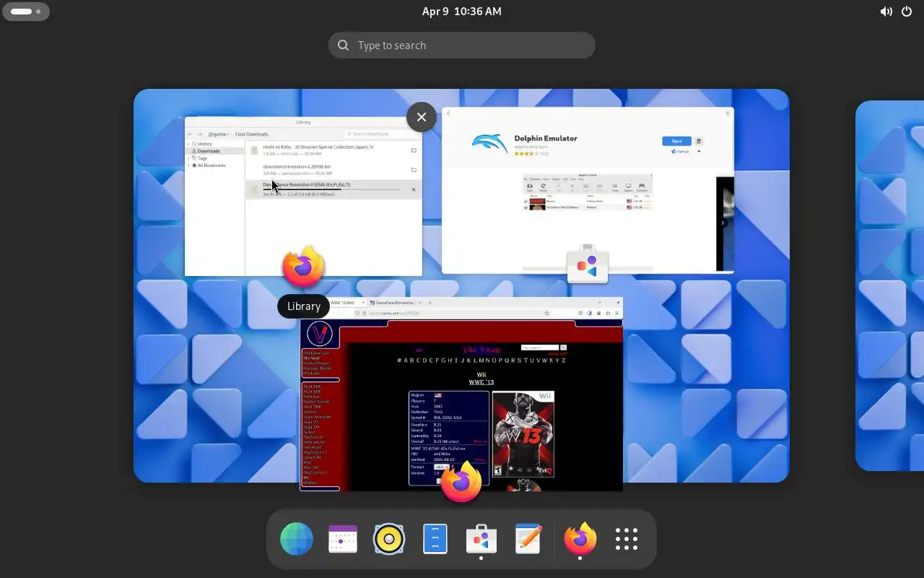Viewport: 924px width, 578px height.
Task: Expand All Bookmarks in Library sidebar
Action: point(190,165)
